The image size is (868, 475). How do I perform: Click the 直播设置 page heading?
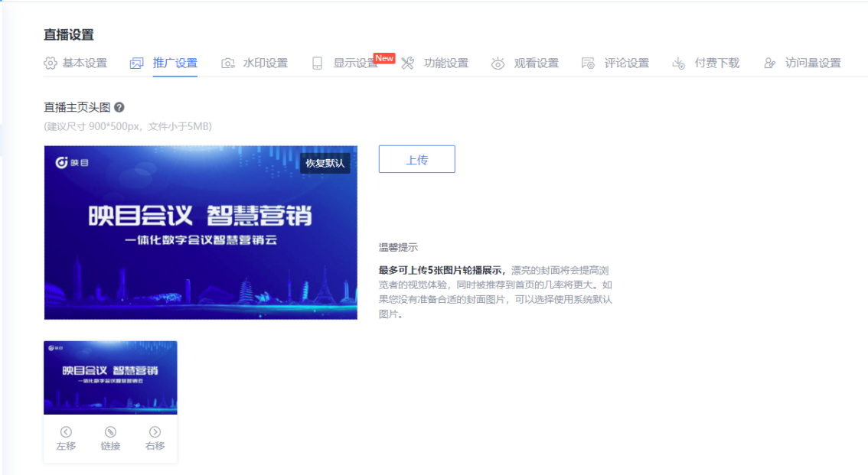coord(69,35)
